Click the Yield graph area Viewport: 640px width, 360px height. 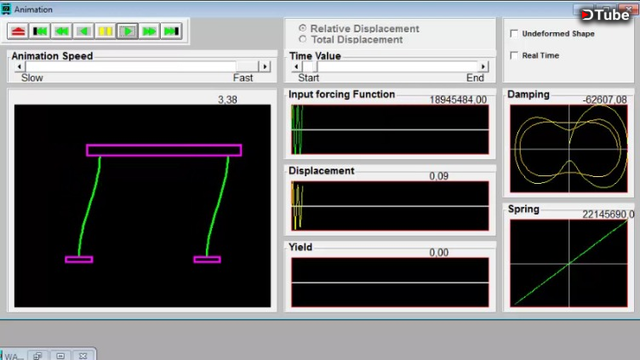390,282
